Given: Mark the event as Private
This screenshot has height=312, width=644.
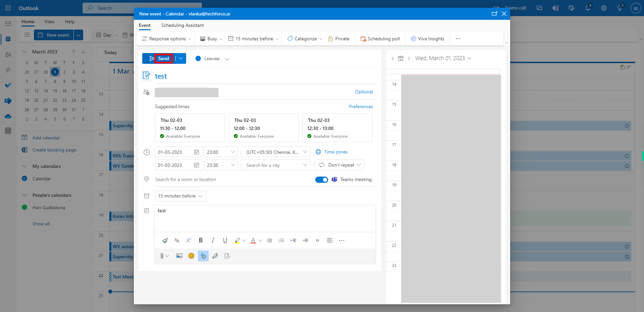Looking at the screenshot, I should (339, 39).
